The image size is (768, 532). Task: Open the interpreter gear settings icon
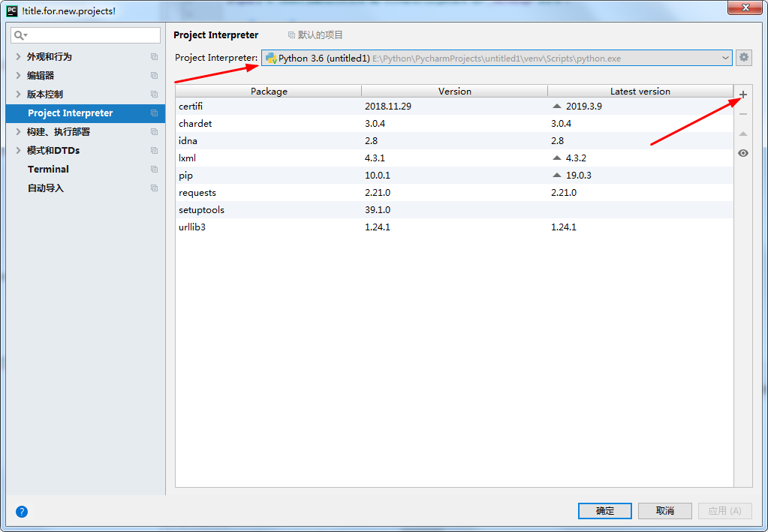tap(744, 57)
